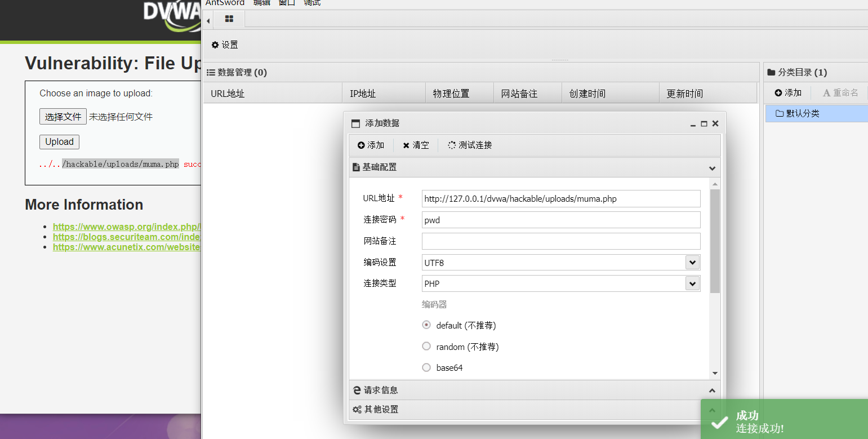Close the 添加数据 dialog

click(x=715, y=123)
